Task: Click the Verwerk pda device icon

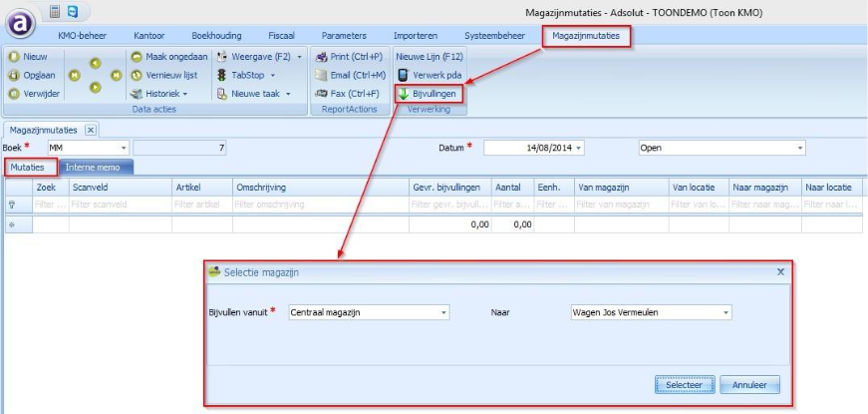Action: point(404,76)
